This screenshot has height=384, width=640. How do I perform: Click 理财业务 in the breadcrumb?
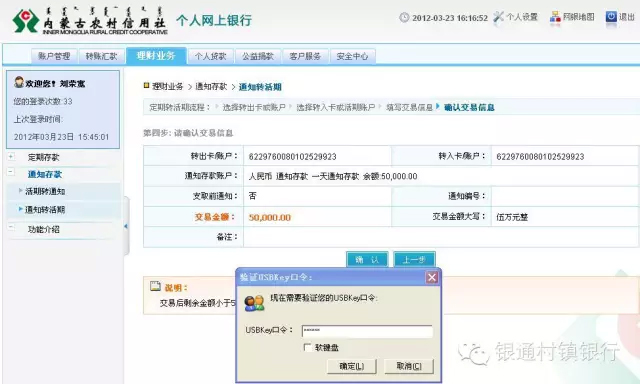tap(168, 87)
